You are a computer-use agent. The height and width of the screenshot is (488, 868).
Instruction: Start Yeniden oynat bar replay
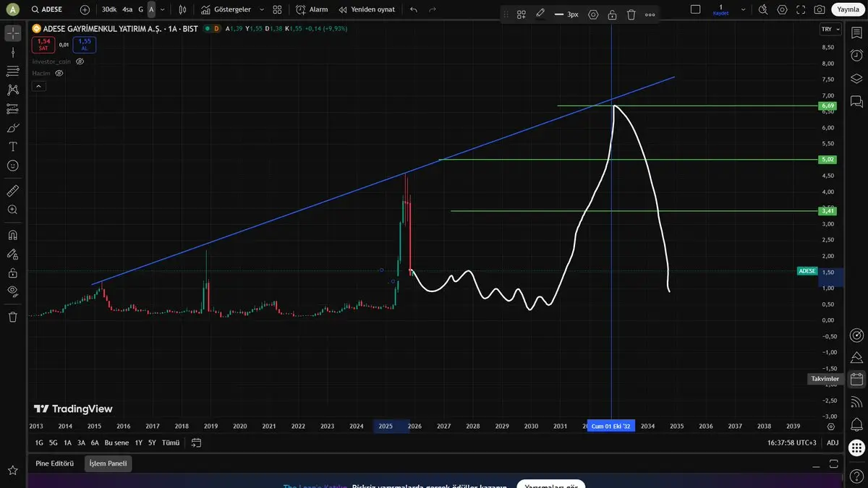367,9
